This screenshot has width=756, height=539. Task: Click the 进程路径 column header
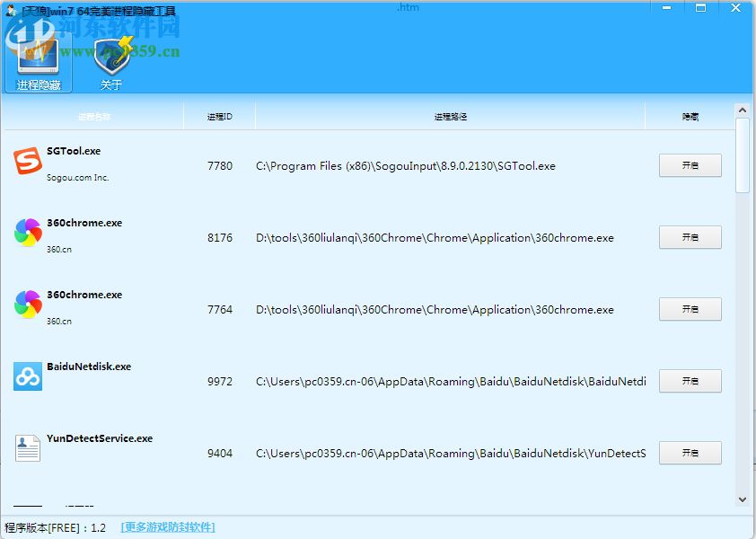(451, 117)
